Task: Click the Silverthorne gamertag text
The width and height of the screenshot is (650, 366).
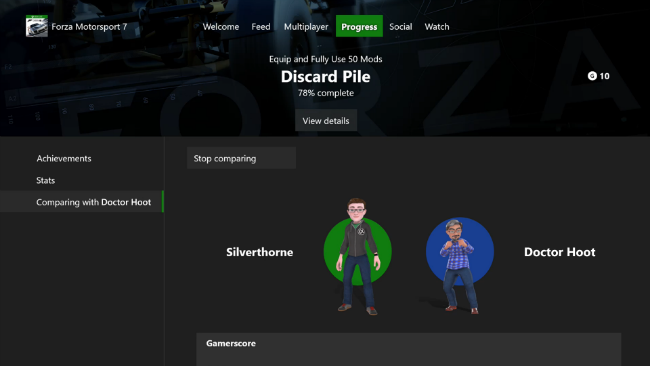Action: (x=260, y=252)
